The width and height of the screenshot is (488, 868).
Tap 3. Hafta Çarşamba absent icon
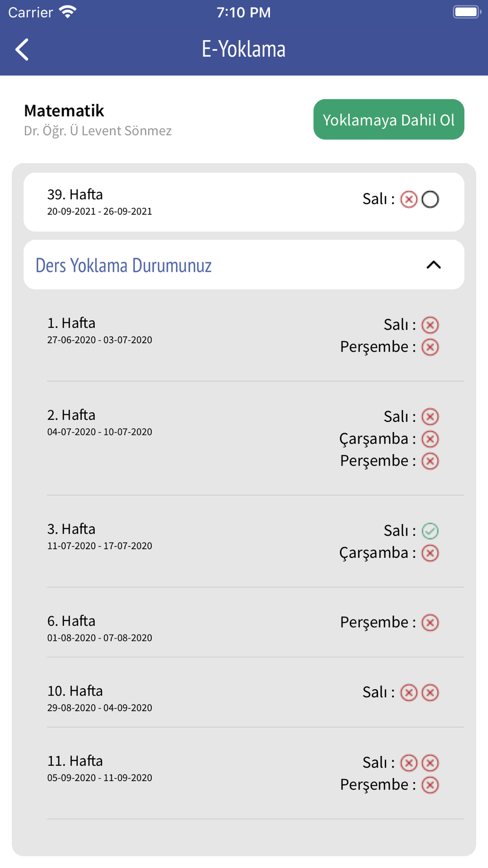pyautogui.click(x=430, y=553)
